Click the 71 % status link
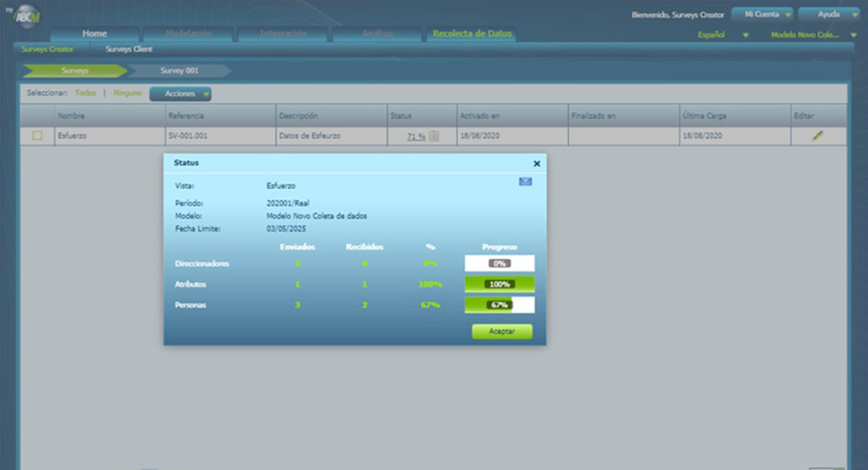 click(x=416, y=136)
